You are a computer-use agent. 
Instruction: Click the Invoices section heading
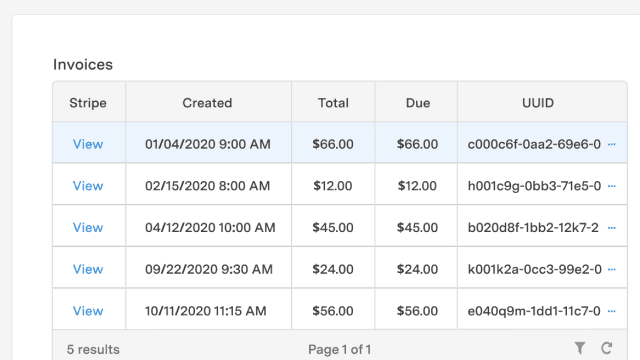click(83, 64)
